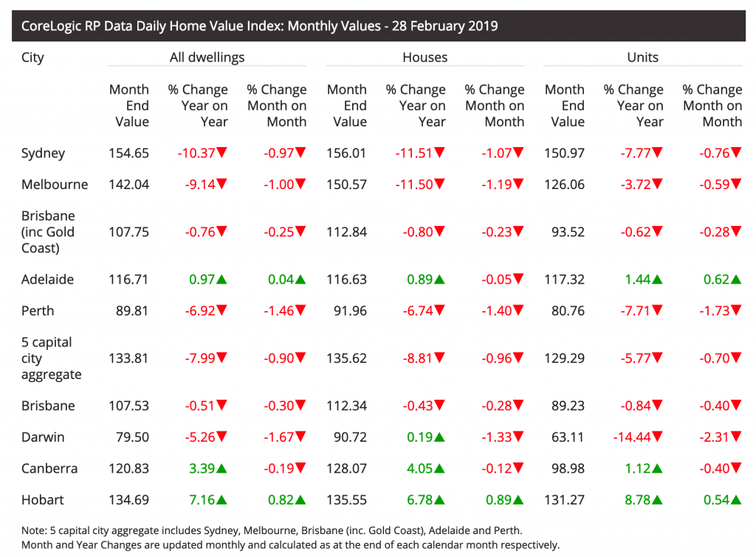Image resolution: width=756 pixels, height=557 pixels.
Task: Click the Hobart row label
Action: coord(42,500)
